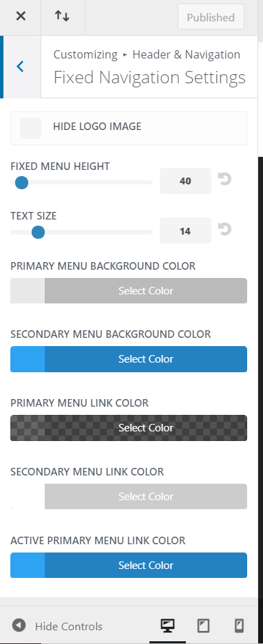
Task: Close the Customizer with the X icon
Action: pyautogui.click(x=21, y=17)
